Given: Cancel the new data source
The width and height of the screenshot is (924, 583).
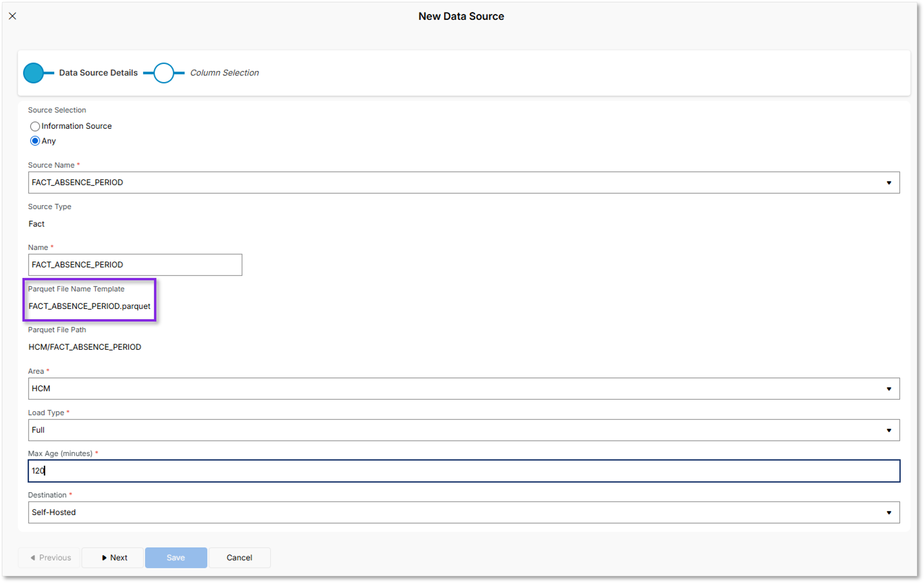Looking at the screenshot, I should pos(239,558).
